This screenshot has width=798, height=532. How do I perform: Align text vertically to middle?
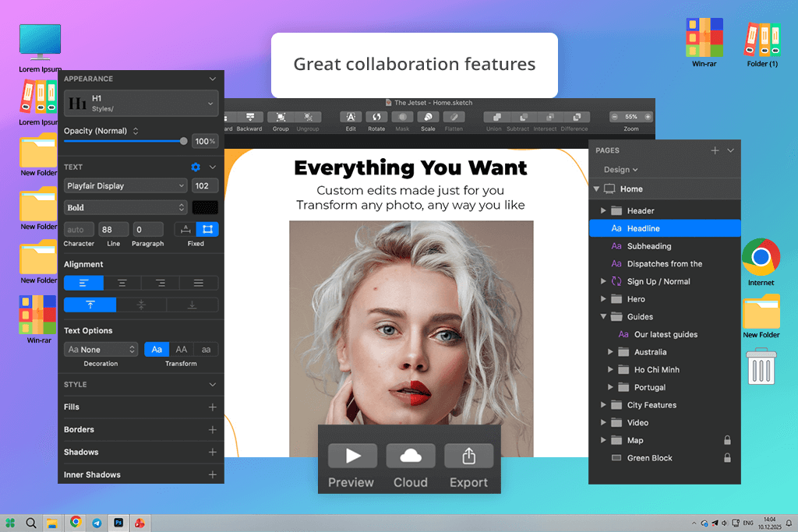click(142, 305)
